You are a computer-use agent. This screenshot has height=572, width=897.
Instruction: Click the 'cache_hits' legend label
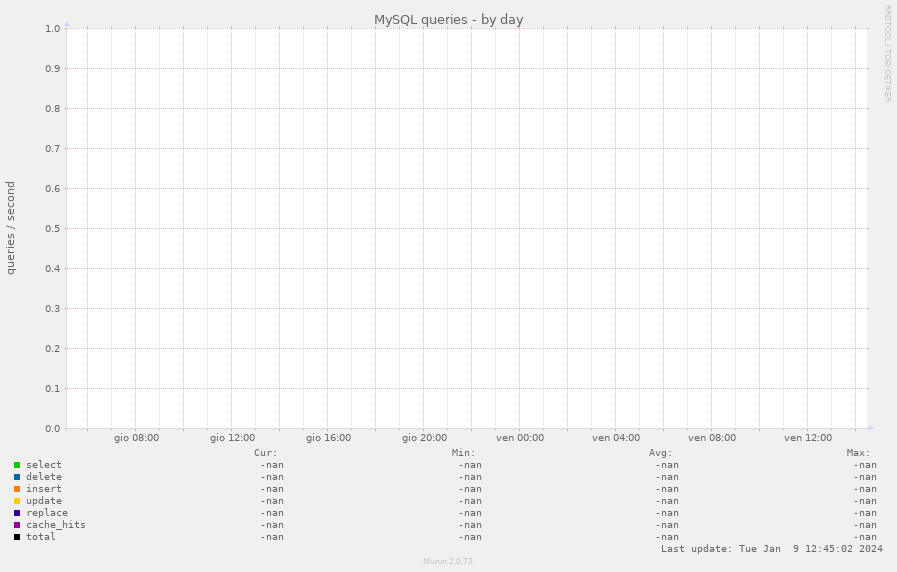click(55, 525)
